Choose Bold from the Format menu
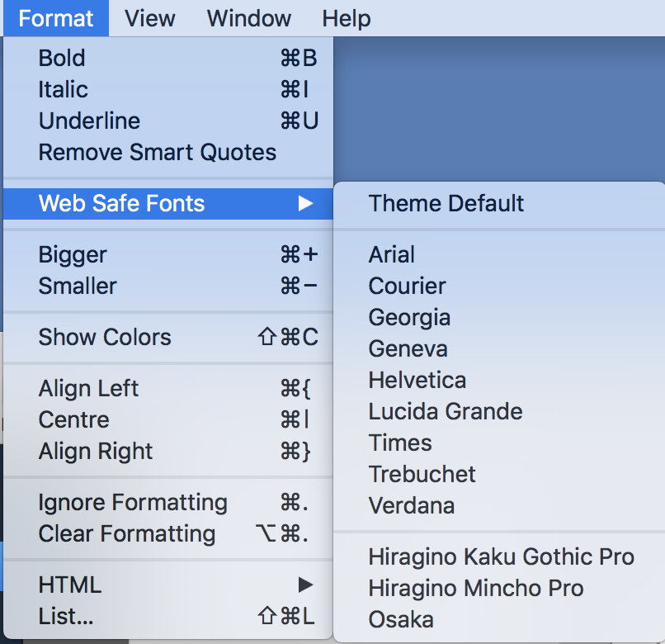Image resolution: width=665 pixels, height=644 pixels. tap(168, 58)
